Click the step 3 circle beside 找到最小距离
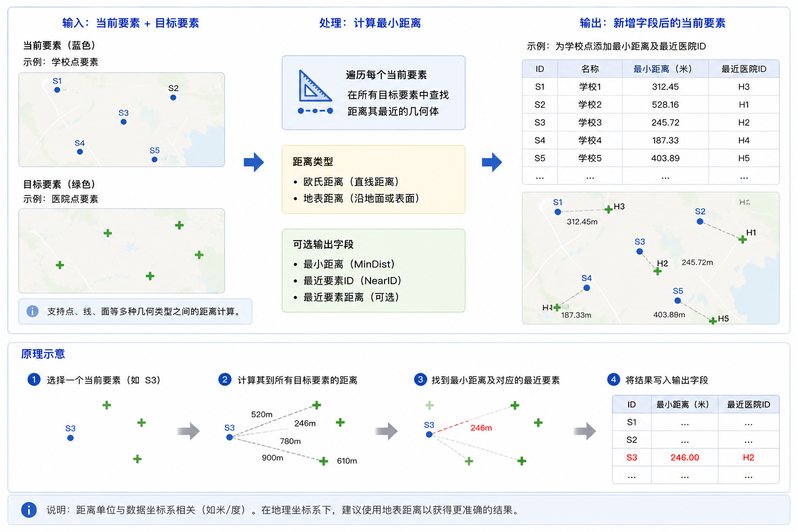Image resolution: width=798 pixels, height=532 pixels. [420, 379]
